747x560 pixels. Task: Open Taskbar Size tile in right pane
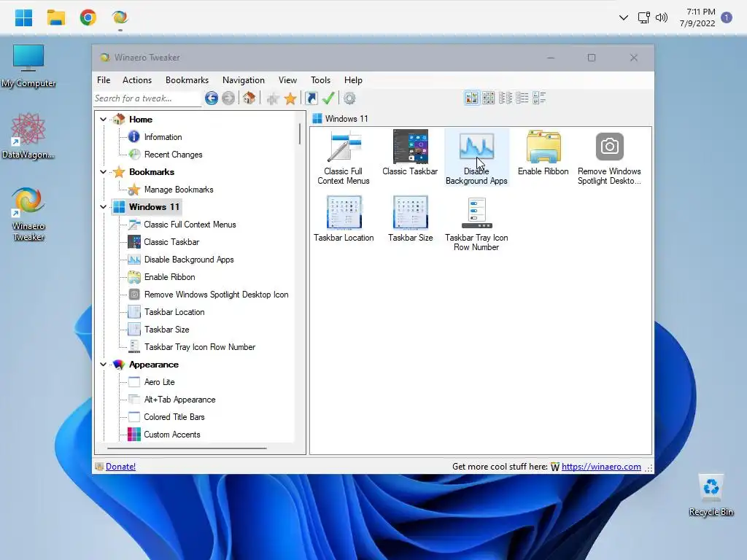(x=410, y=219)
